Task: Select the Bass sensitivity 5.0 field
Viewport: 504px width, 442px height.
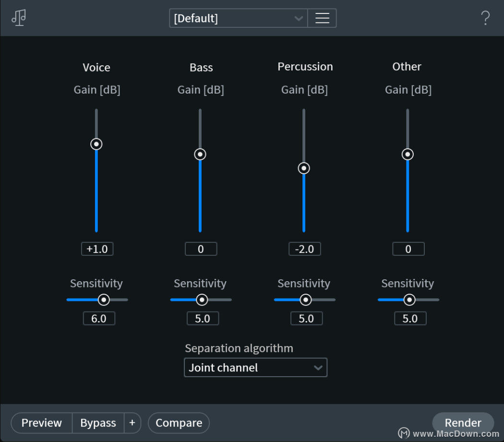Action: pos(203,318)
